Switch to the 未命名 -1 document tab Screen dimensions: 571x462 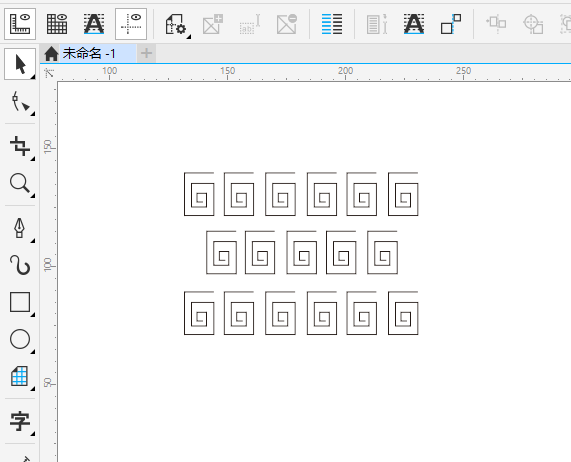89,54
